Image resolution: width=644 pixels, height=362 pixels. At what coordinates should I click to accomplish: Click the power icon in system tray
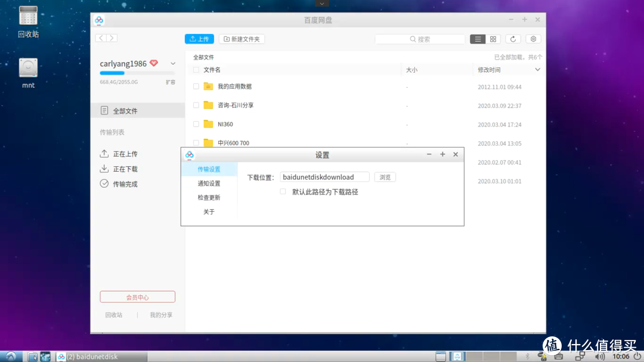[x=637, y=356]
